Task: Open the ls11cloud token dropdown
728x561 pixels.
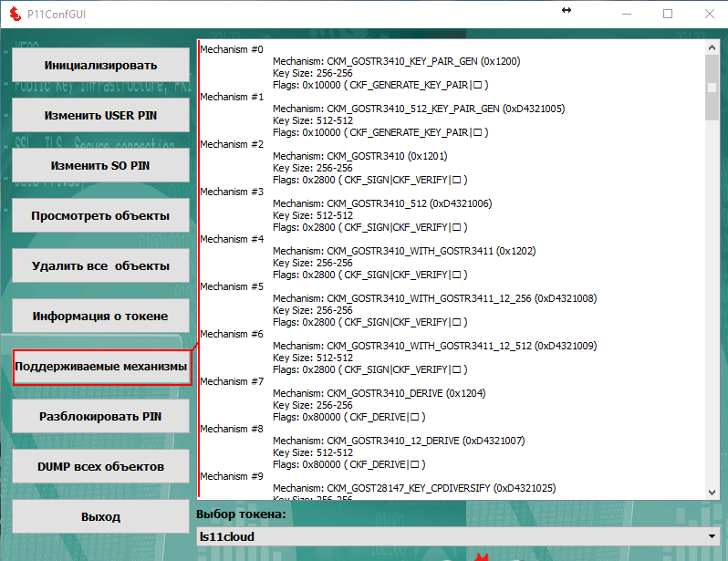Action: [458, 536]
